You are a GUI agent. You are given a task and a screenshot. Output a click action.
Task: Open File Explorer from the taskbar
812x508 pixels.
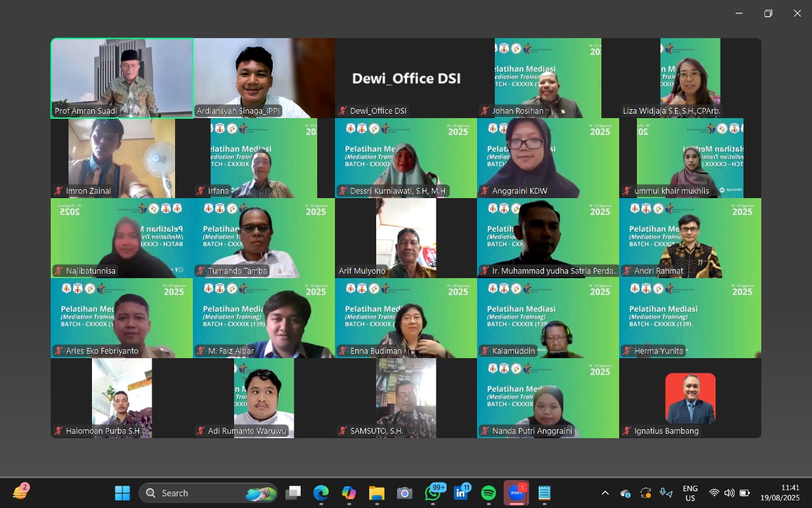click(376, 493)
